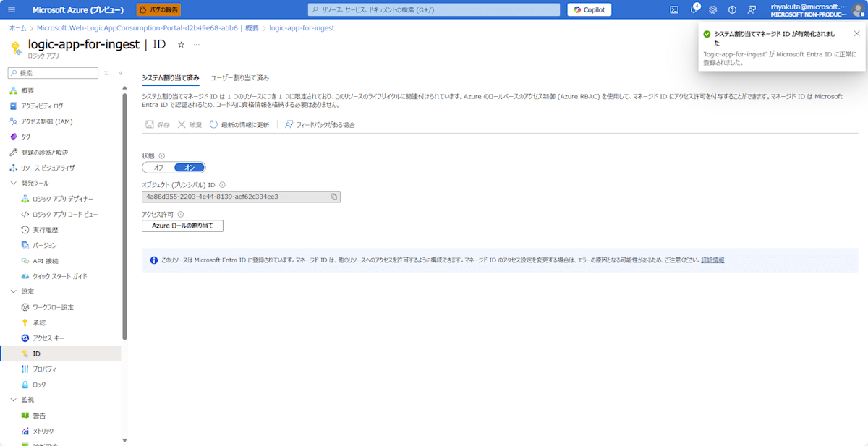The width and height of the screenshot is (868, 446).
Task: Set 状態 toggle to オン
Action: [x=190, y=167]
